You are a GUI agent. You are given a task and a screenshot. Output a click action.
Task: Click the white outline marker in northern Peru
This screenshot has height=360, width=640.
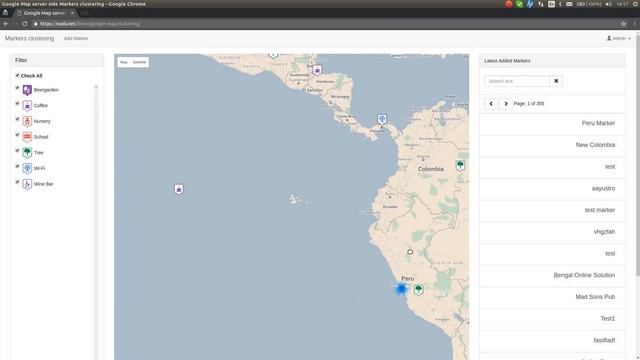410,252
